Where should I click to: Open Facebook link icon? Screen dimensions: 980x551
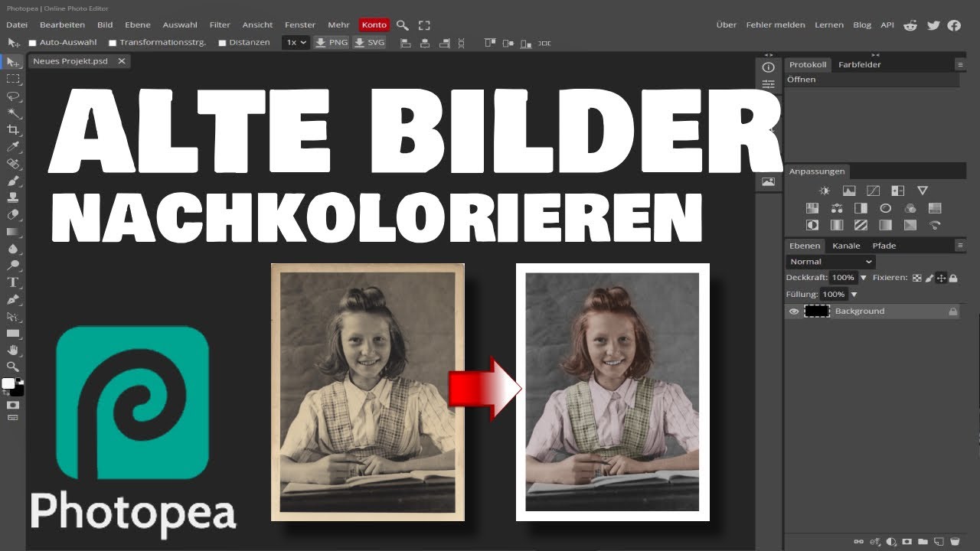coord(954,25)
